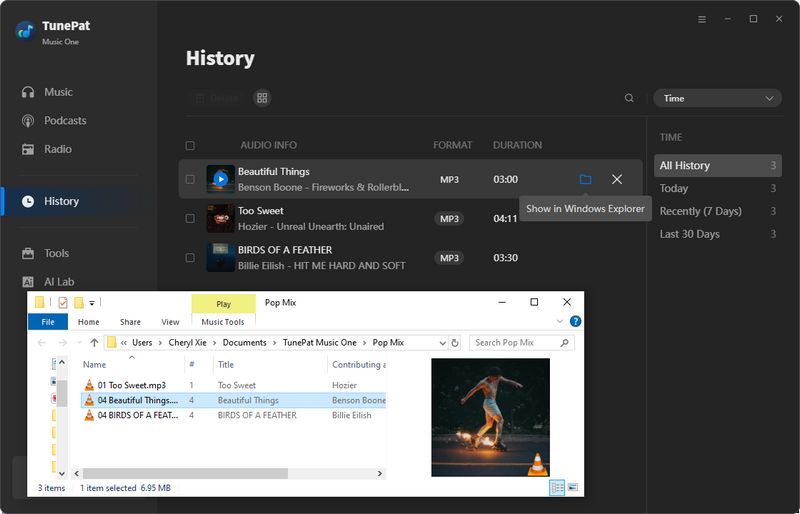800x514 pixels.
Task: Play Beautiful Things from its cover
Action: point(220,179)
